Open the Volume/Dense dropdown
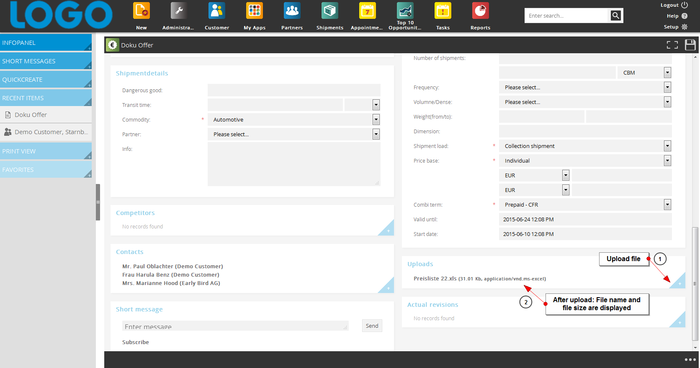Screen dimensions: 700x368 [667, 102]
